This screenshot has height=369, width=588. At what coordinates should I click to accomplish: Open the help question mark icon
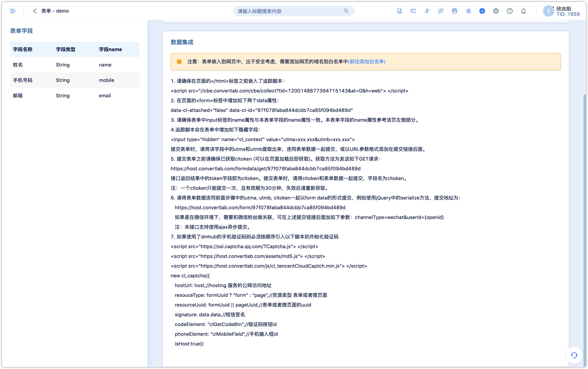click(510, 11)
